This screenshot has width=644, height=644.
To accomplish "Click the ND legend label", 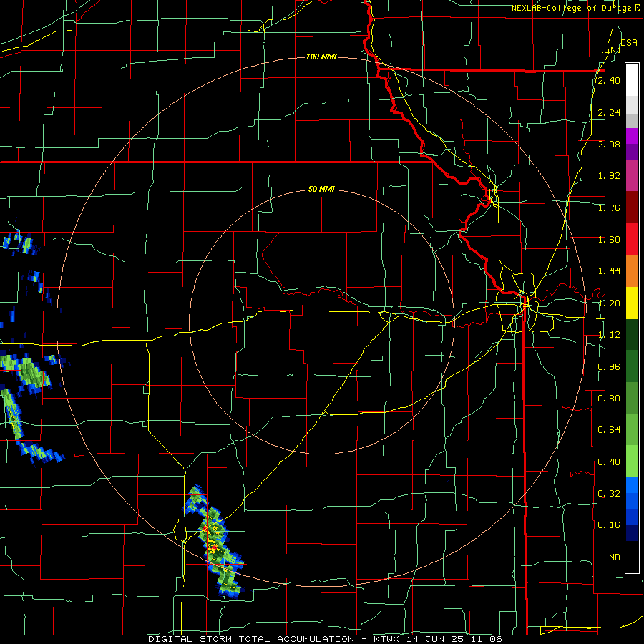I will click(x=615, y=557).
